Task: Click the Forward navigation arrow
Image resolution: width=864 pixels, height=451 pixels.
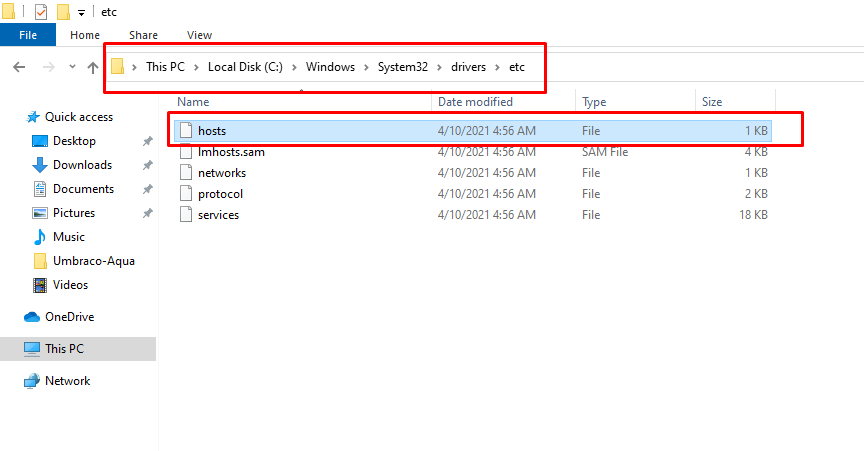Action: point(48,67)
